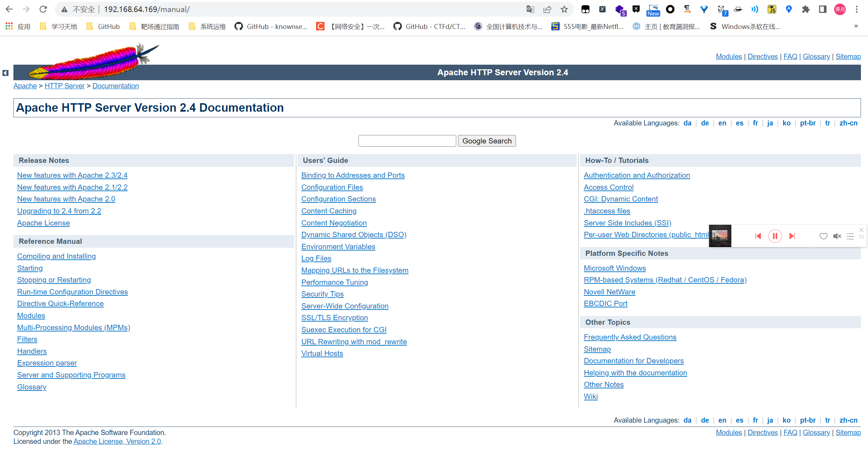Image resolution: width=868 pixels, height=464 pixels.
Task: Click the share page icon in the address bar
Action: 547,10
